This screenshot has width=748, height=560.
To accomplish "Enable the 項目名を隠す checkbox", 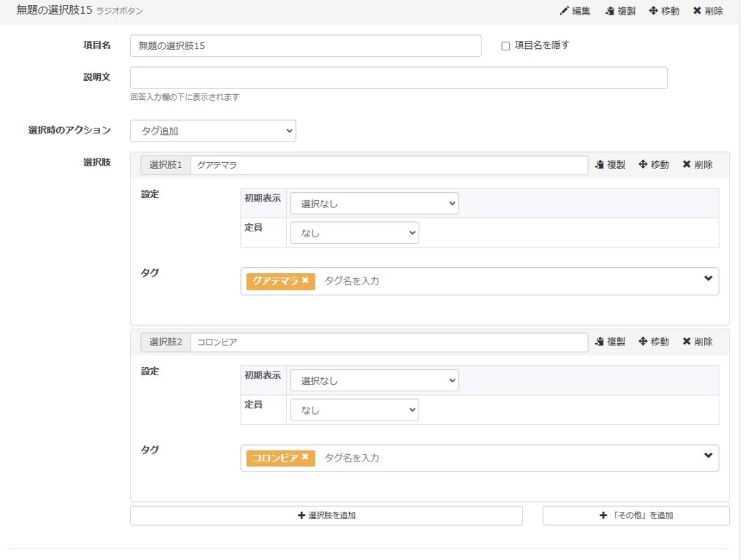I will tap(505, 45).
